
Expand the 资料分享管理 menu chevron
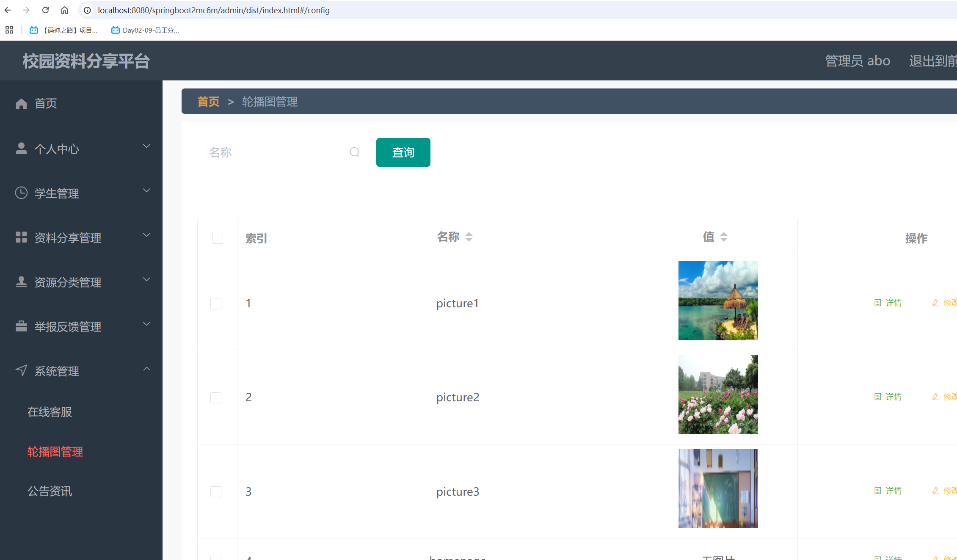click(146, 235)
